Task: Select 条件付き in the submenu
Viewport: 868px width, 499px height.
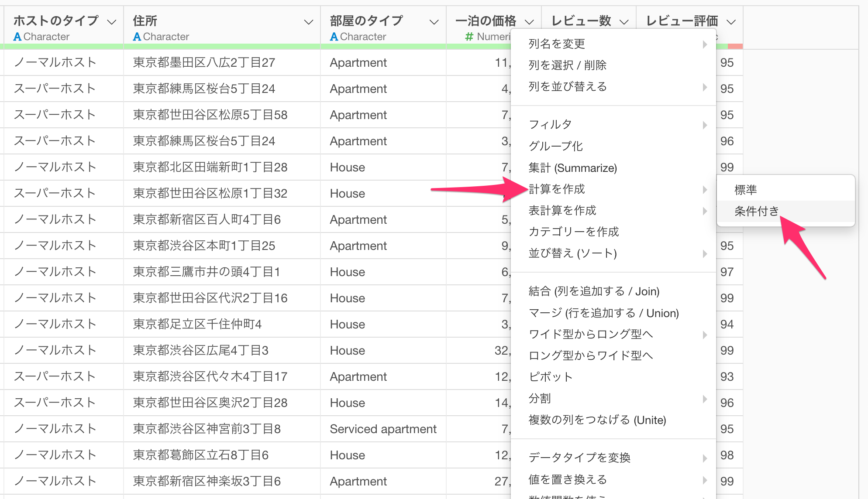Action: 756,212
